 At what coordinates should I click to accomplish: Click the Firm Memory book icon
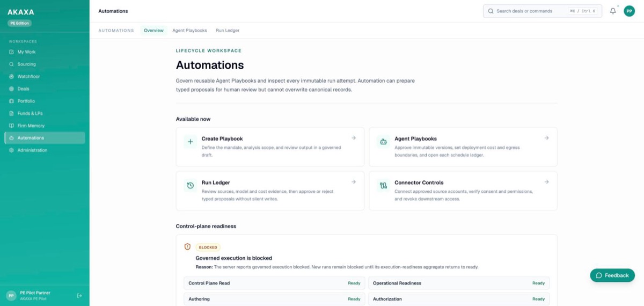pyautogui.click(x=12, y=126)
